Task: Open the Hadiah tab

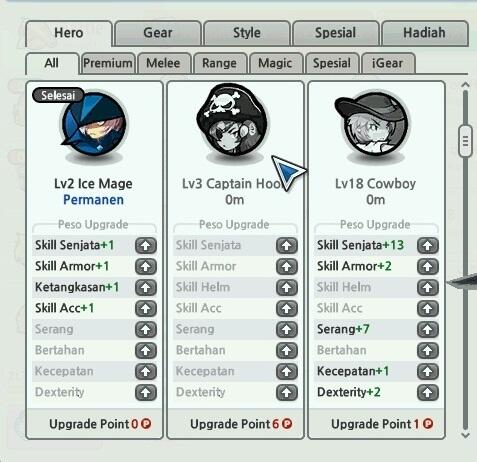Action: pyautogui.click(x=424, y=33)
